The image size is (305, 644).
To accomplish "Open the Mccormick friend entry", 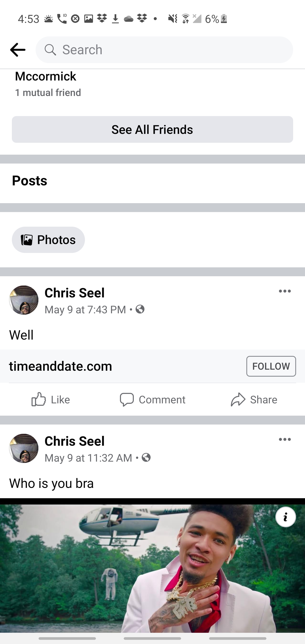I will [46, 76].
